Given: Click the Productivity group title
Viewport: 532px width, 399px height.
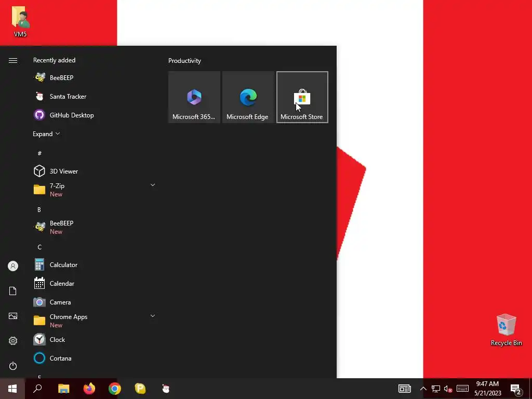Looking at the screenshot, I should [x=184, y=61].
